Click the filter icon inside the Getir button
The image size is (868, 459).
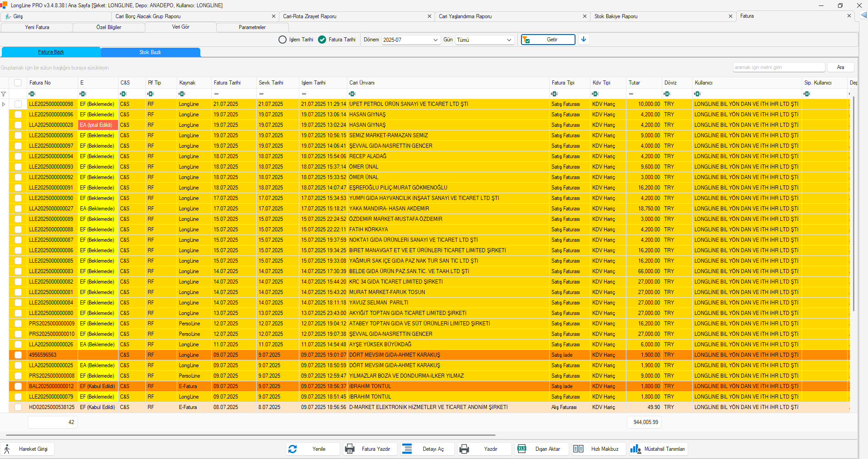tap(526, 40)
